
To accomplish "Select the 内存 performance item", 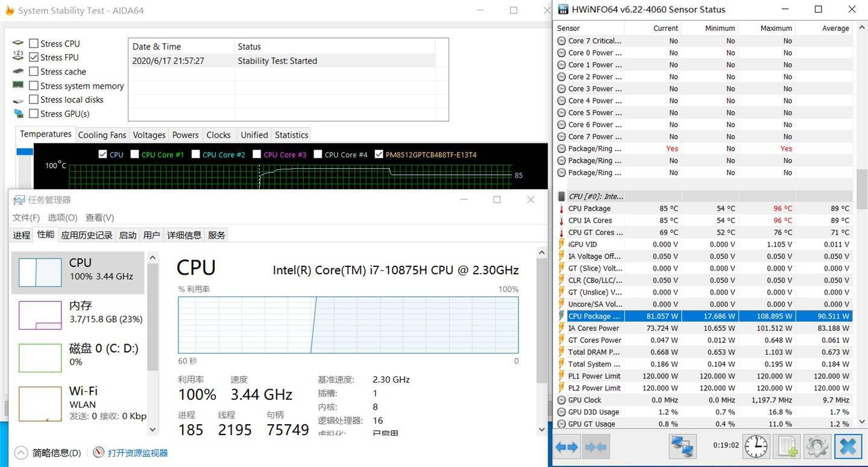I will click(x=78, y=315).
